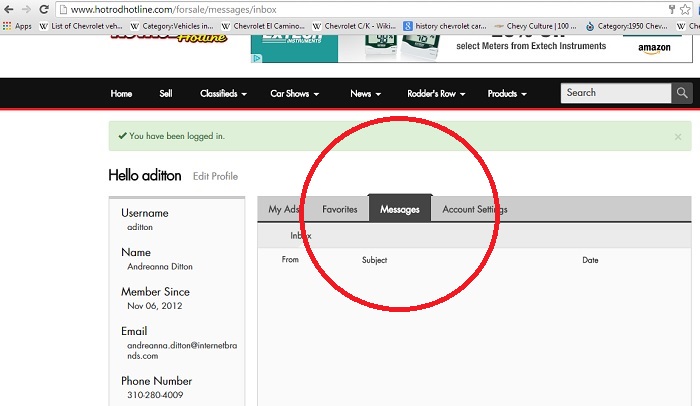Open the Account Settings tab
Image resolution: width=700 pixels, height=406 pixels.
(474, 209)
